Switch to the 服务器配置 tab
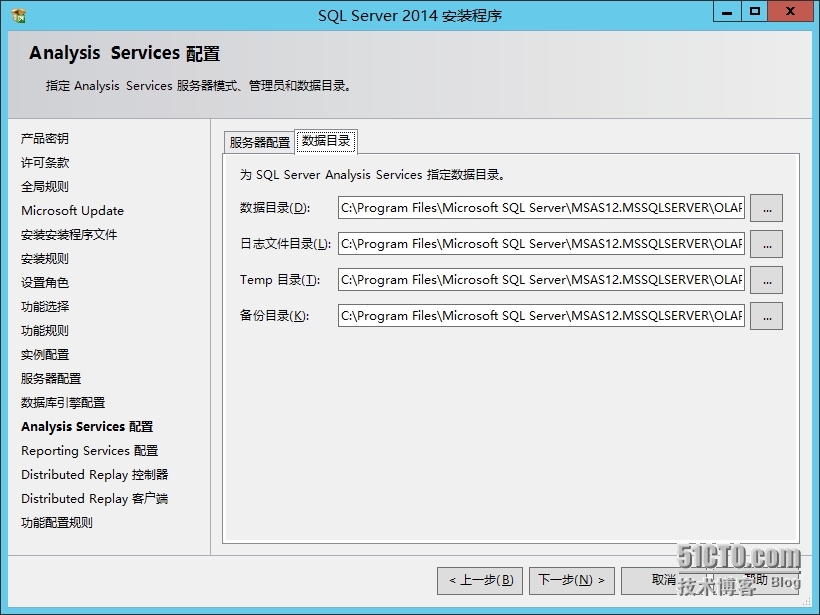 [x=259, y=142]
